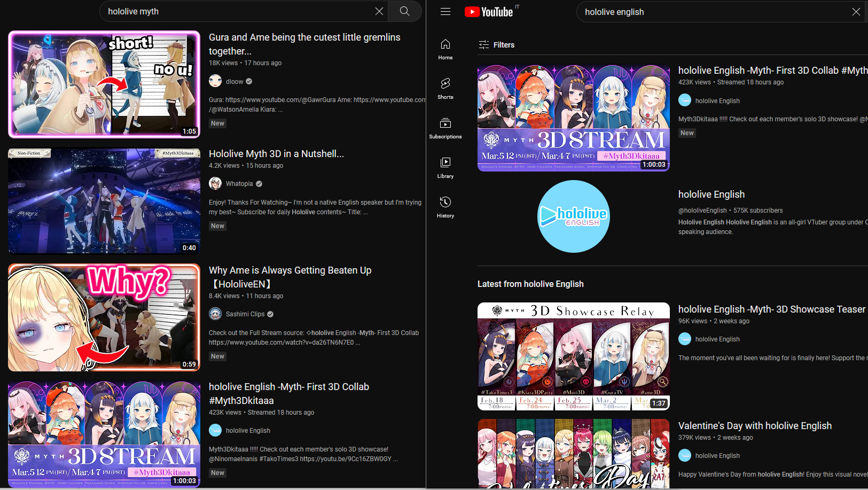Image resolution: width=868 pixels, height=490 pixels.
Task: Open '3D Showcase Relay' thumbnail
Action: (574, 356)
